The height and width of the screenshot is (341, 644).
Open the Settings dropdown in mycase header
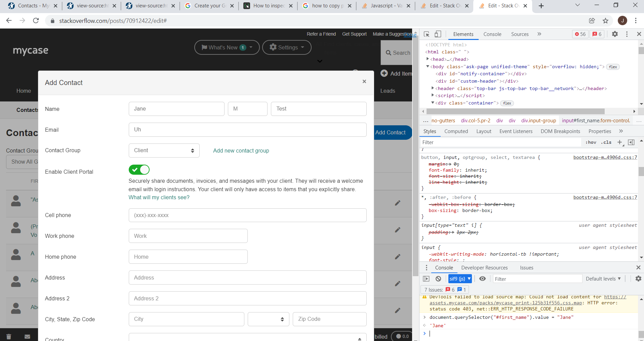tap(287, 47)
